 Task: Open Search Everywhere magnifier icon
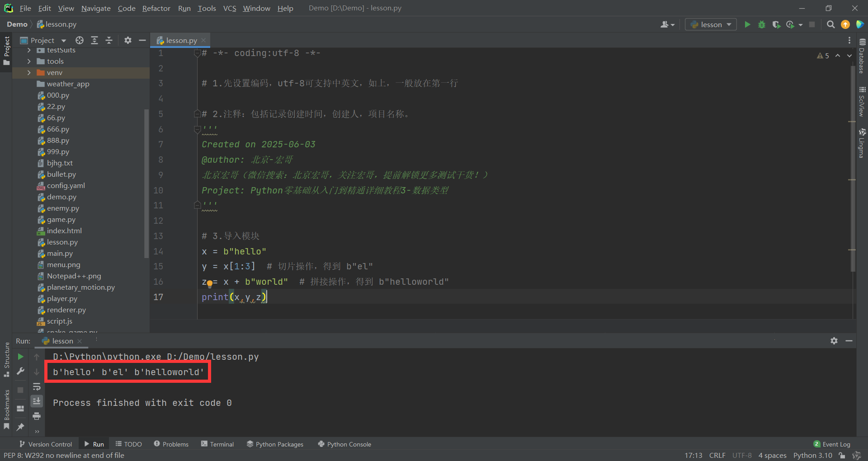[x=830, y=24]
